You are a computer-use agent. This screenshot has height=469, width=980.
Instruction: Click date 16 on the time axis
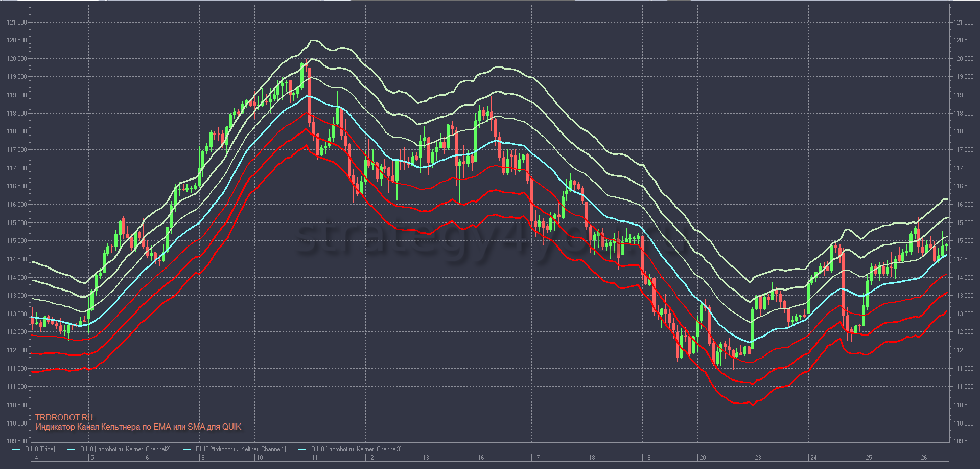481,457
